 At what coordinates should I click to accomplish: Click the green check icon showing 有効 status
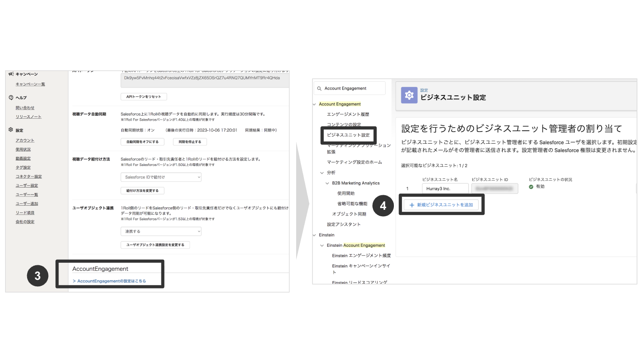click(530, 187)
